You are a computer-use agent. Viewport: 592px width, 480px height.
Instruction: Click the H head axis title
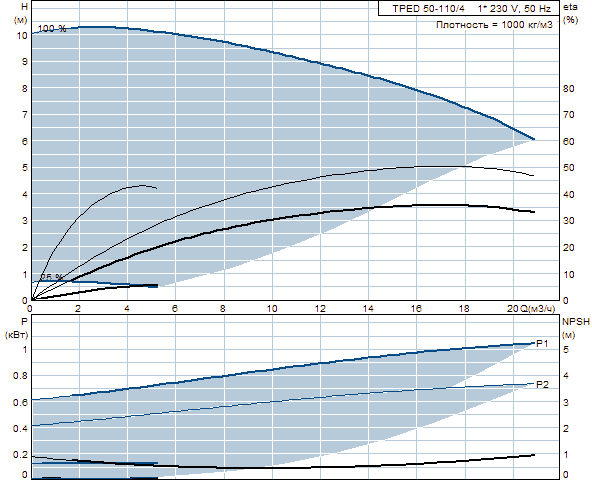coord(25,7)
